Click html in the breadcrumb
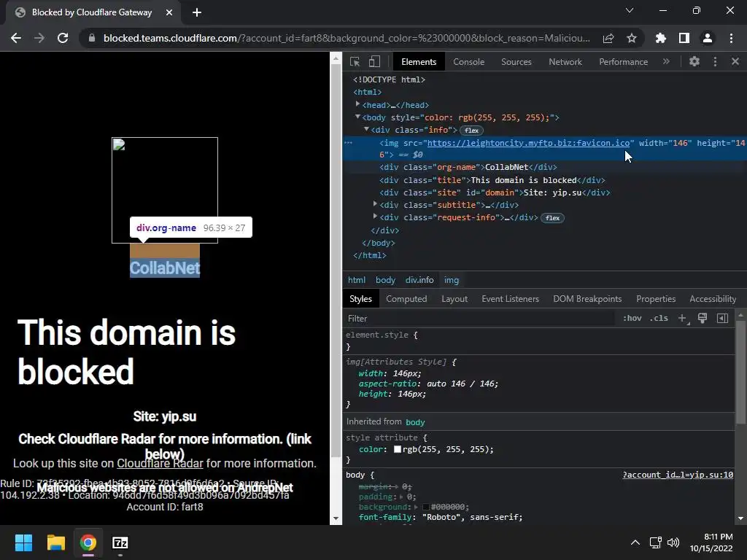This screenshot has height=560, width=747. (356, 280)
